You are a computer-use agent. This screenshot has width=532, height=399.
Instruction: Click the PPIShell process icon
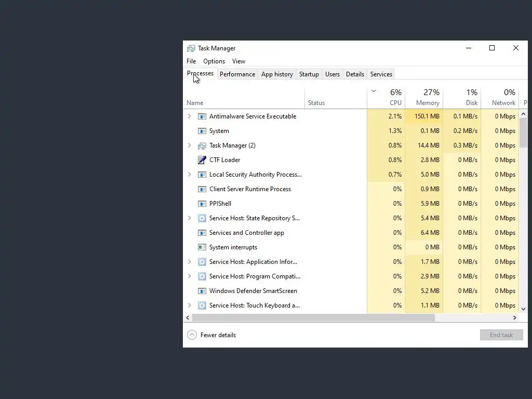coord(202,204)
